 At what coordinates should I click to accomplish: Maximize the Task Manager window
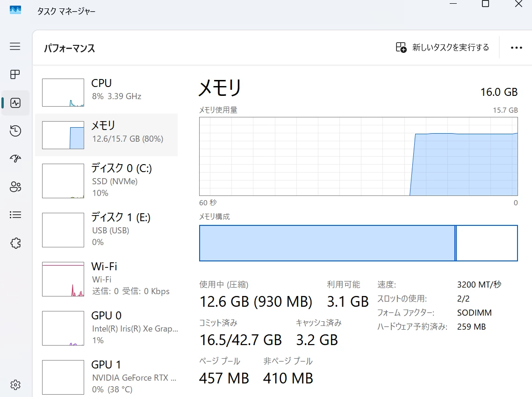point(486,4)
